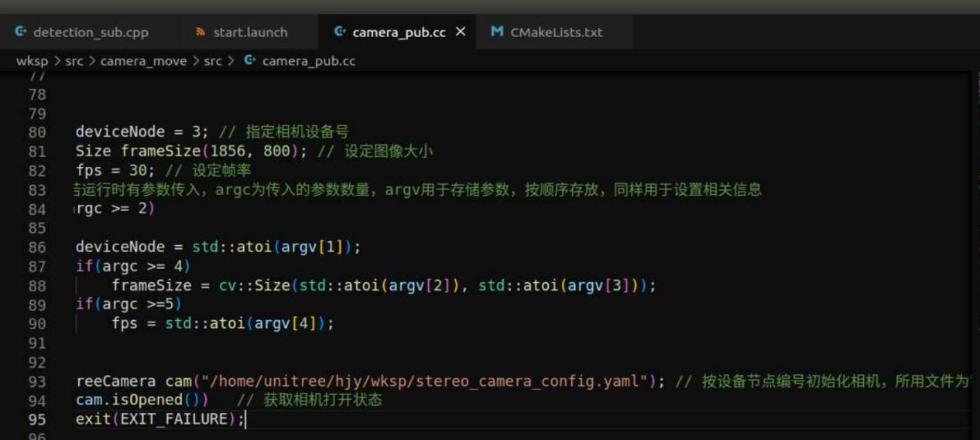Image resolution: width=980 pixels, height=440 pixels.
Task: Click line number 86 in the gutter
Action: (x=37, y=247)
